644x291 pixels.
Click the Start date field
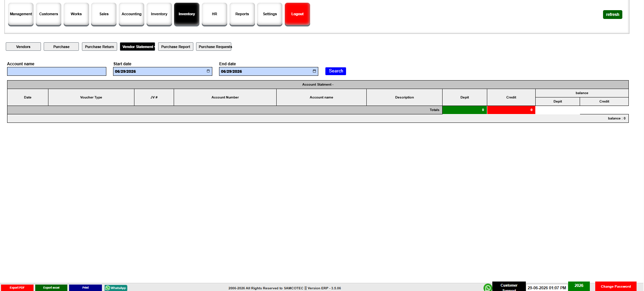click(x=163, y=71)
